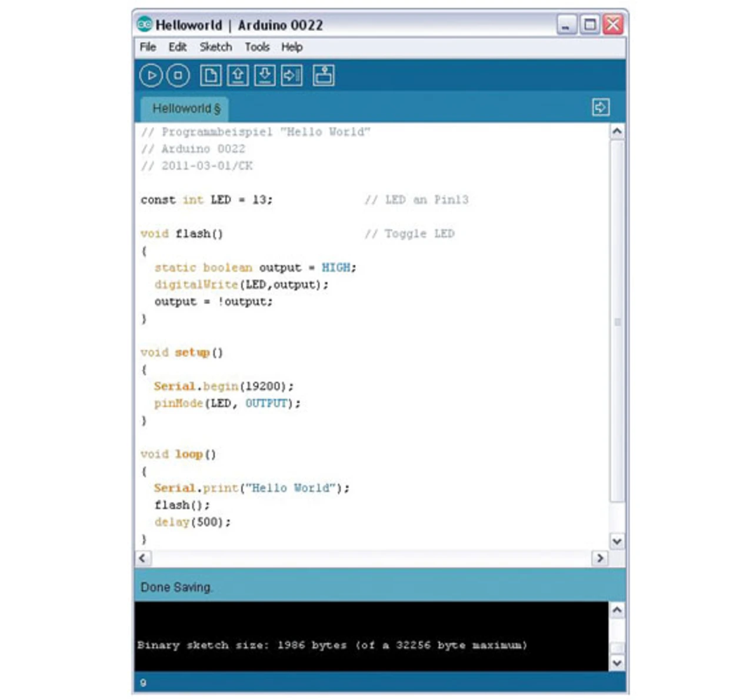The width and height of the screenshot is (753, 700).
Task: Click the Open sketch up-arrow icon
Action: (238, 75)
